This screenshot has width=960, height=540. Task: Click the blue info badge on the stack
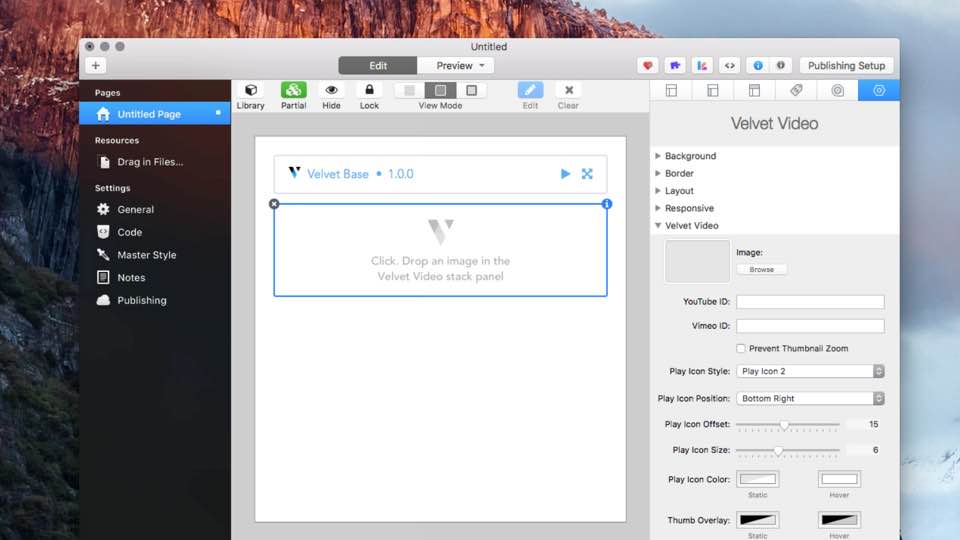coord(606,204)
